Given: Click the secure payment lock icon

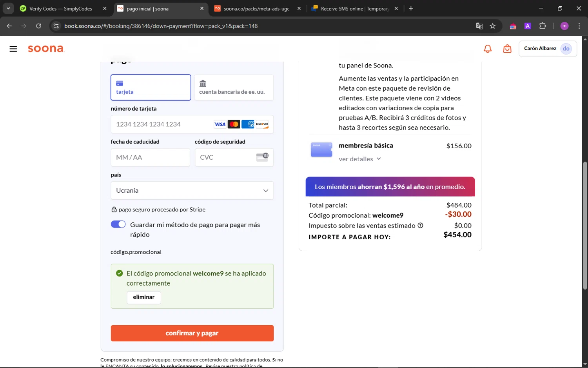Looking at the screenshot, I should click(114, 210).
